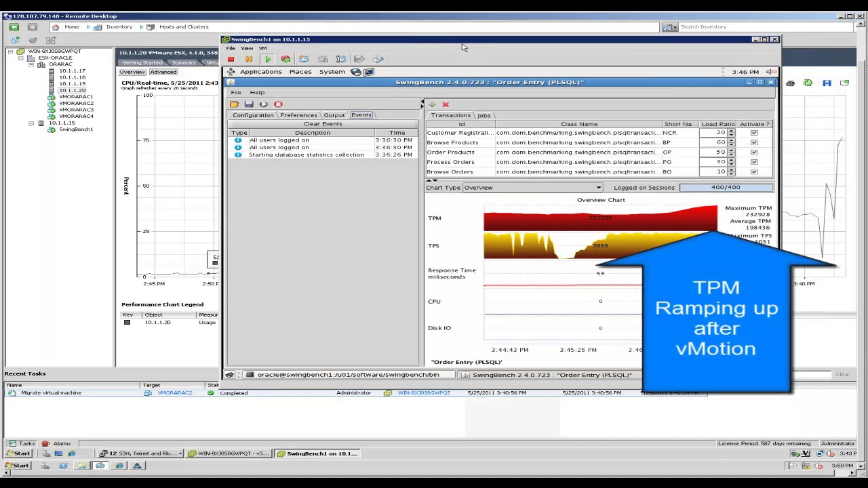Screen dimensions: 868x488
Task: Click the VM console pause icon
Action: point(249,60)
